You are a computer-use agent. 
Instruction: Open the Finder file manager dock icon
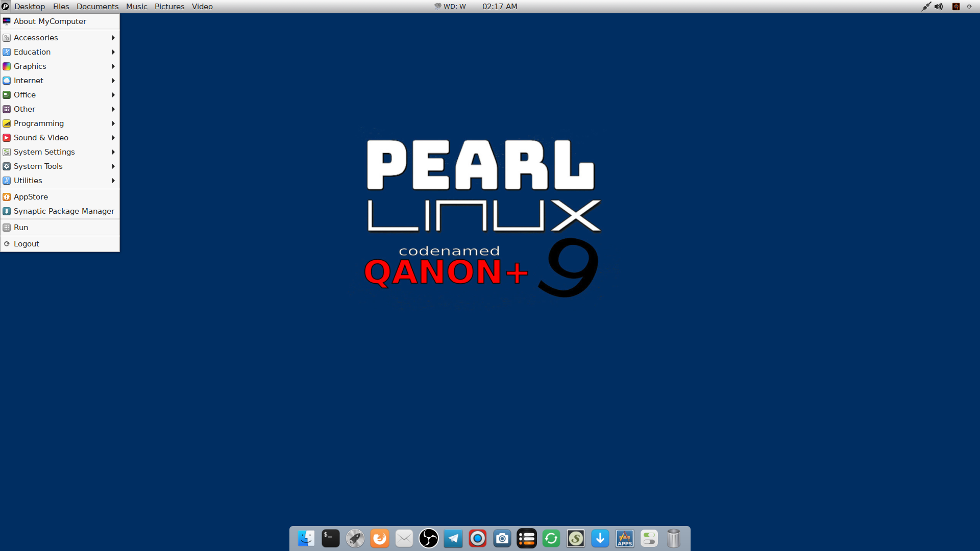[x=306, y=538]
